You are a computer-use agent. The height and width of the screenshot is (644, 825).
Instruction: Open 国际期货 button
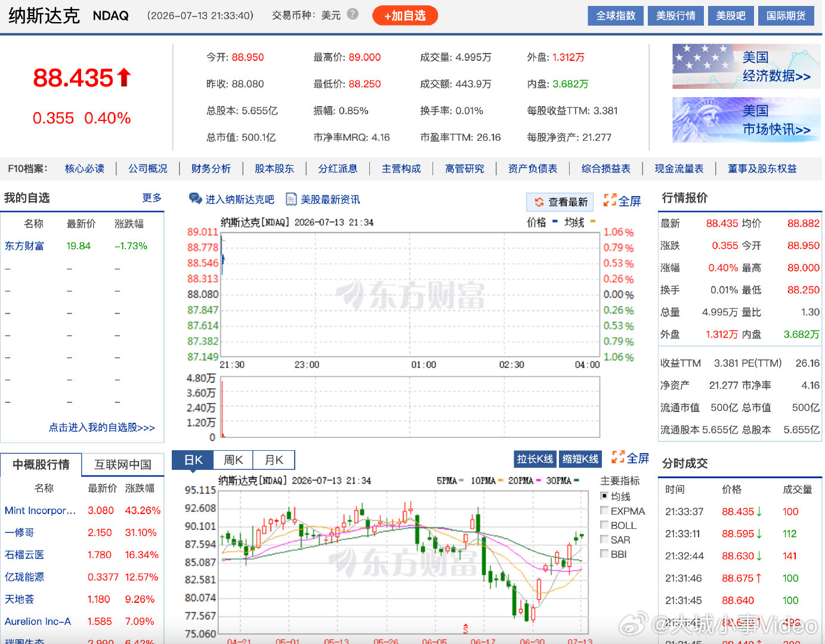786,16
